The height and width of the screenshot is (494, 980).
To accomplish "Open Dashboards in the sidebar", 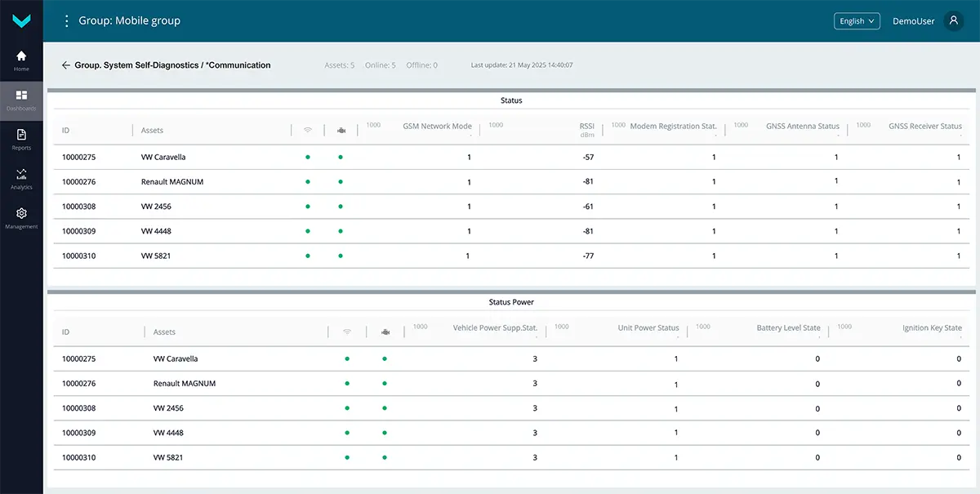I will click(21, 100).
